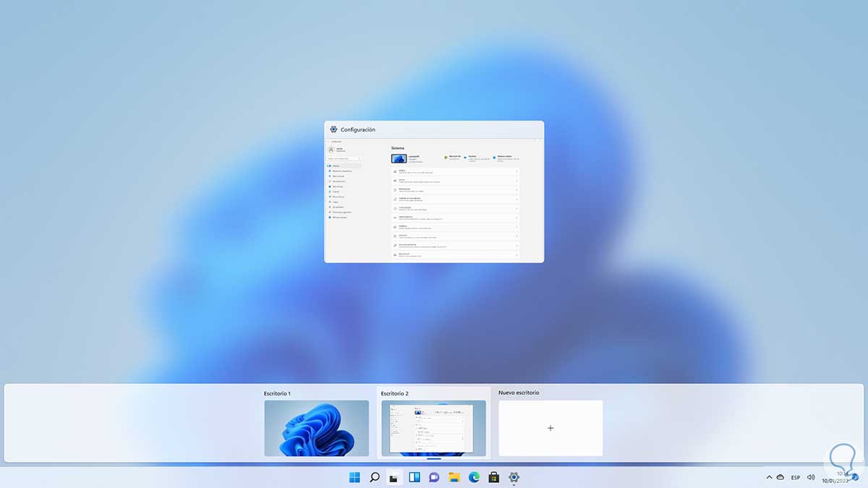Launch Microsoft Edge from the taskbar
Screen dimensions: 868x488
pyautogui.click(x=475, y=477)
